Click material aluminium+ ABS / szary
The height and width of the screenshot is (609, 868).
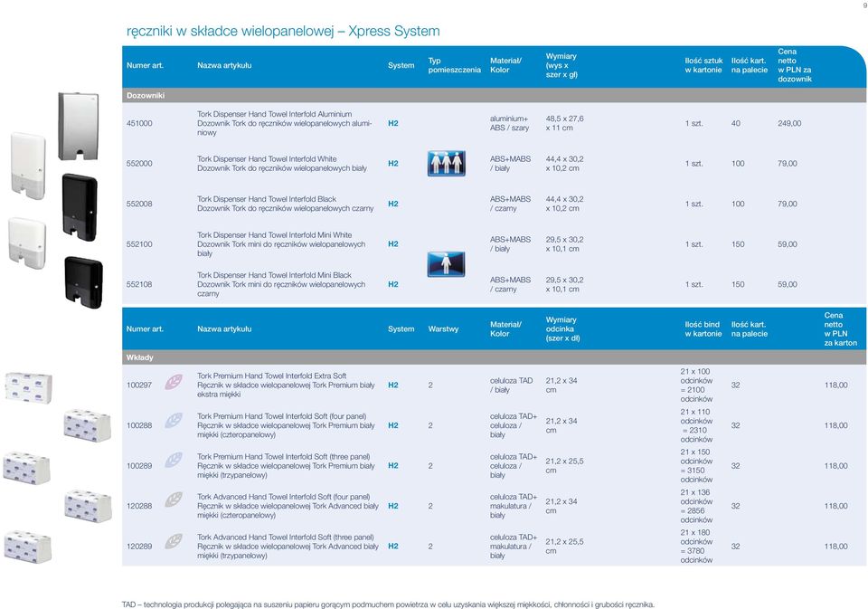(x=509, y=123)
